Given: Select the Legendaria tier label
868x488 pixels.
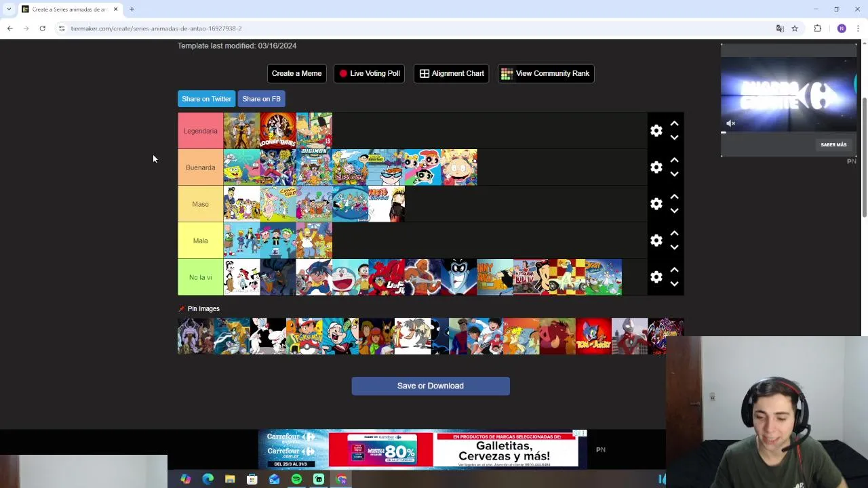Looking at the screenshot, I should pos(200,131).
